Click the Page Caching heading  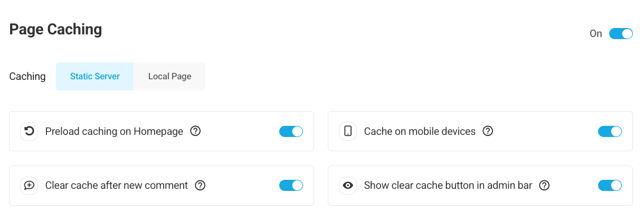coord(55,30)
